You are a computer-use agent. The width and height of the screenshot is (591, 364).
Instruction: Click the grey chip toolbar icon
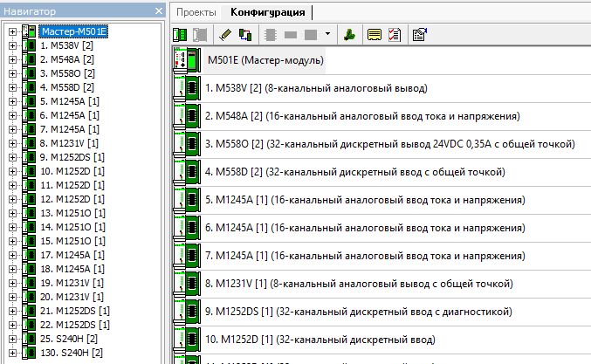pos(271,35)
